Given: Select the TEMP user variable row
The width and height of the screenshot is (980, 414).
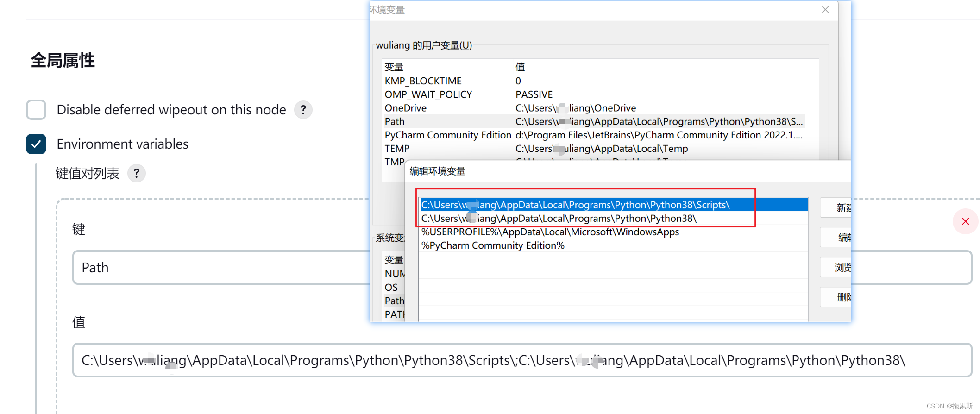Looking at the screenshot, I should pos(594,149).
